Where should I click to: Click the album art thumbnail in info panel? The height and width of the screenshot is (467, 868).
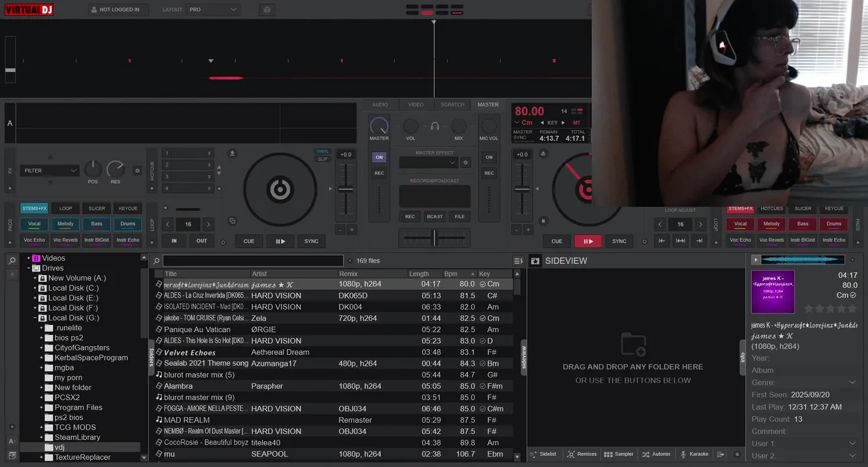[773, 292]
